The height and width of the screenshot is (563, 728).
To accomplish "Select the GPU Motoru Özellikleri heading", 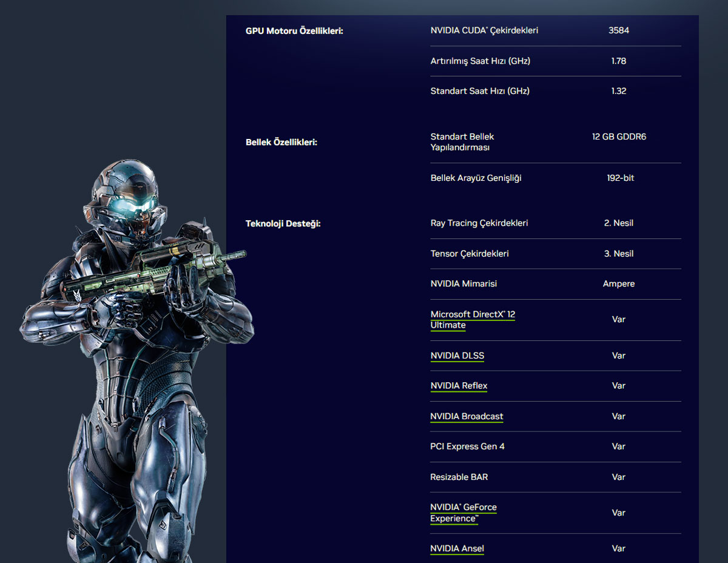I will tap(294, 31).
